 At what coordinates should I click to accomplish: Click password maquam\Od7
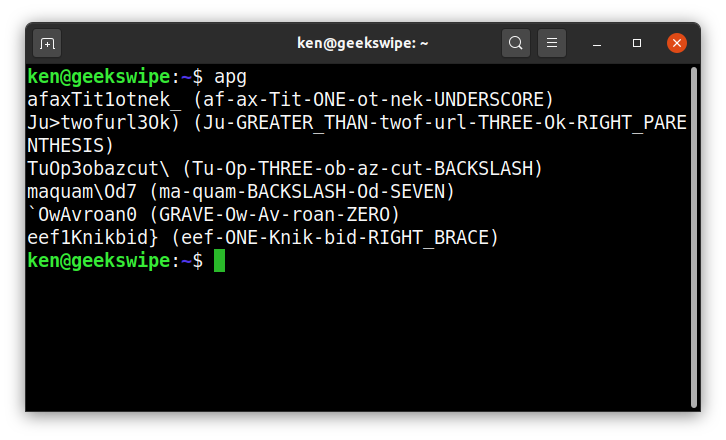(x=82, y=192)
